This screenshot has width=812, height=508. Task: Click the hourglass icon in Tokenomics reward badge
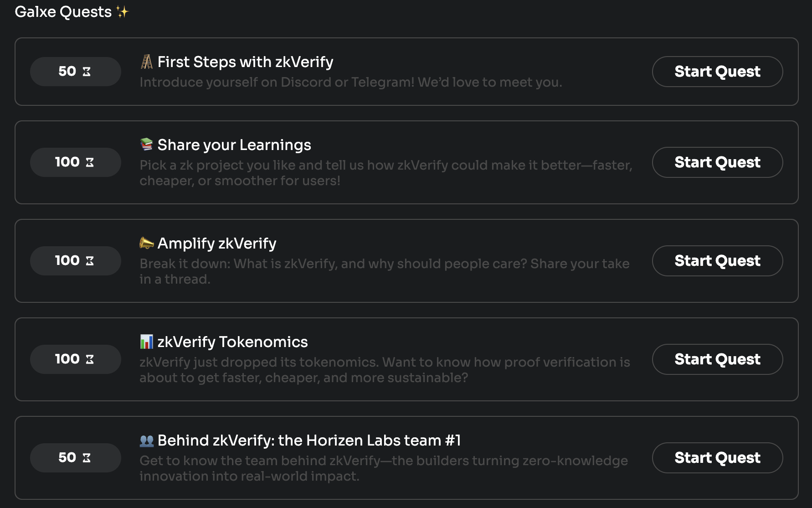[x=90, y=359]
